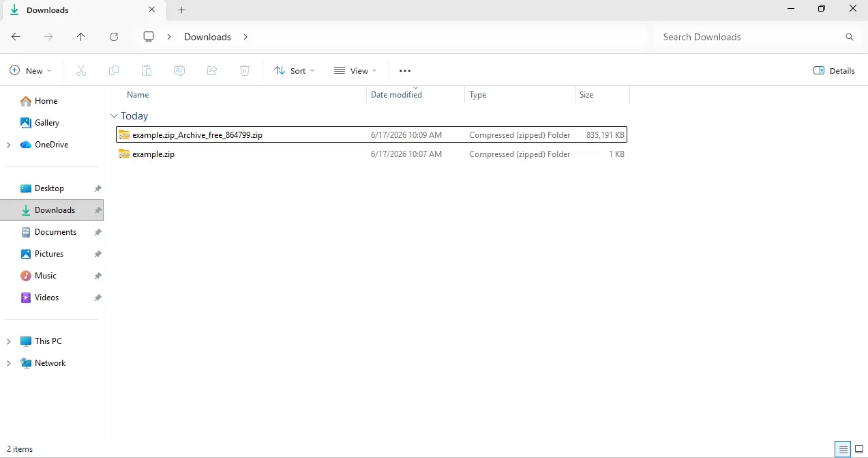Click the 1 KB size value
Viewport: 868px width, 458px height.
coord(616,154)
